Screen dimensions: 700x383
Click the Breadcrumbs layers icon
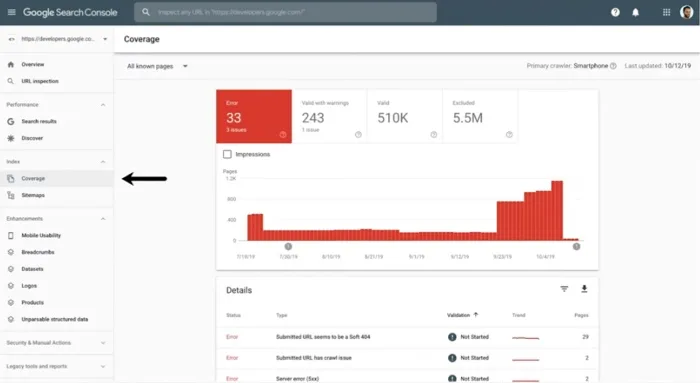[11, 252]
